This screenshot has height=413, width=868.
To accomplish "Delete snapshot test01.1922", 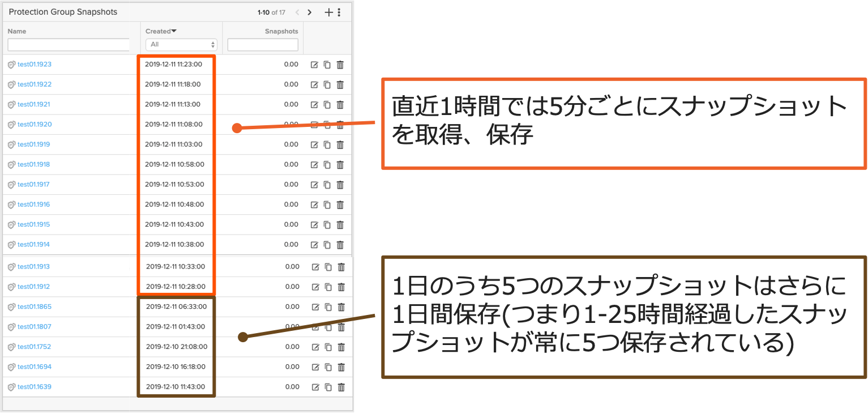I will click(x=340, y=84).
